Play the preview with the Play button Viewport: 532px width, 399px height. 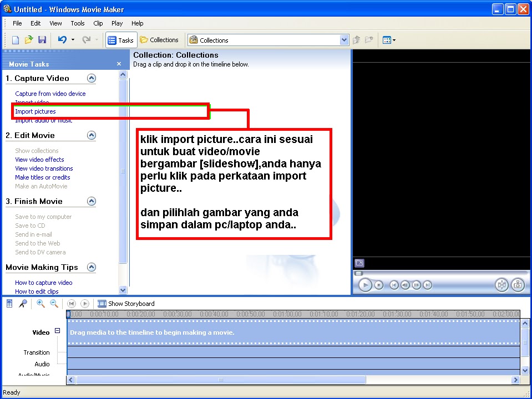(x=365, y=285)
